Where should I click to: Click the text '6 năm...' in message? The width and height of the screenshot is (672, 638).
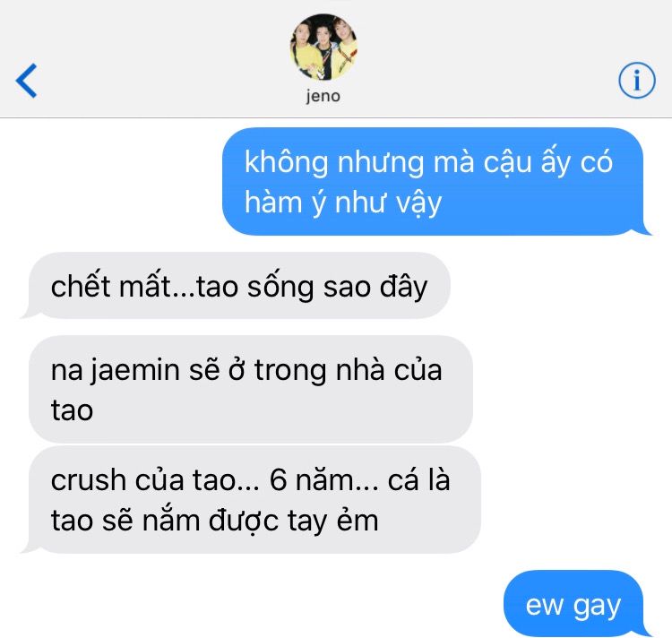(x=324, y=479)
